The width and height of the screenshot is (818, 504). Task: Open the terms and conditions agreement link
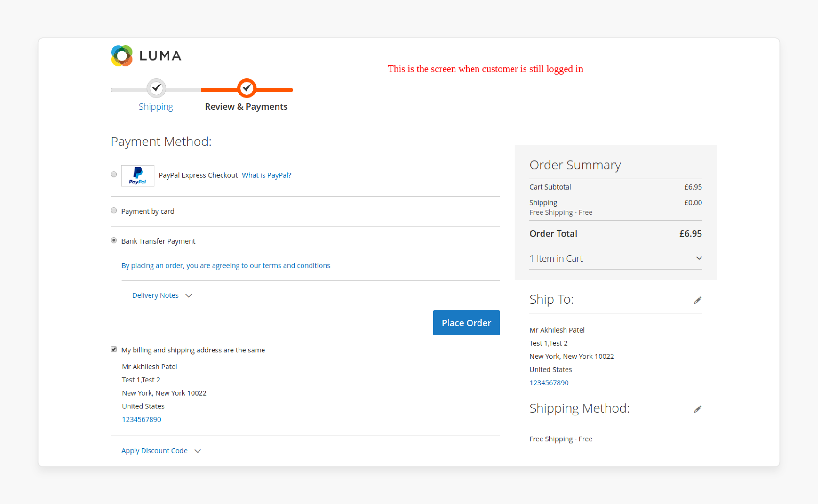point(226,266)
